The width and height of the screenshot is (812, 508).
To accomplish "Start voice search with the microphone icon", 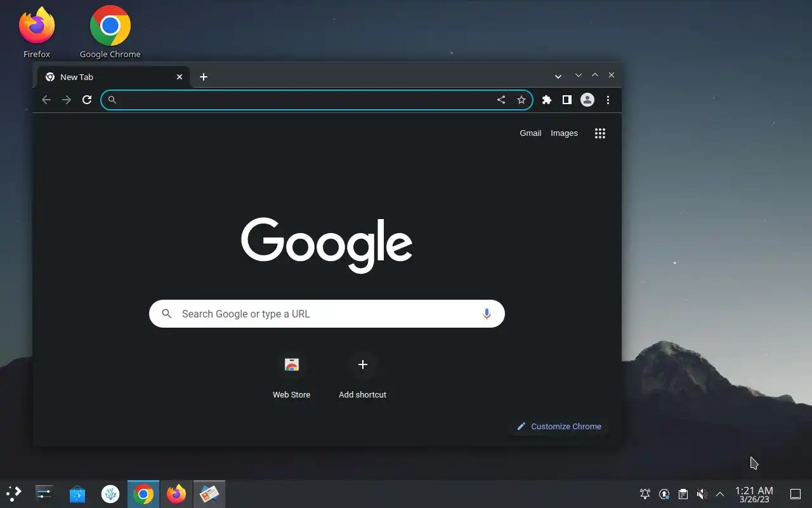I will 487,314.
